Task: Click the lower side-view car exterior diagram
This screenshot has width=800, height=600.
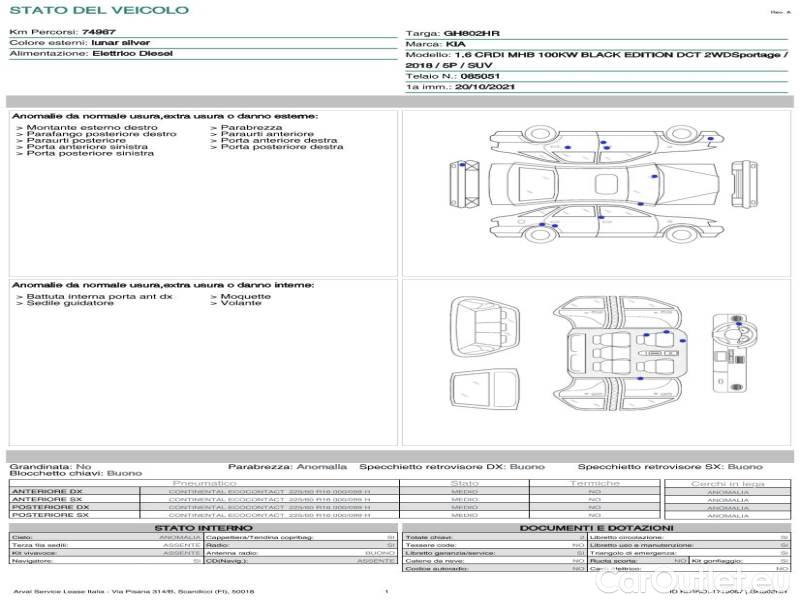Action: pyautogui.click(x=607, y=223)
